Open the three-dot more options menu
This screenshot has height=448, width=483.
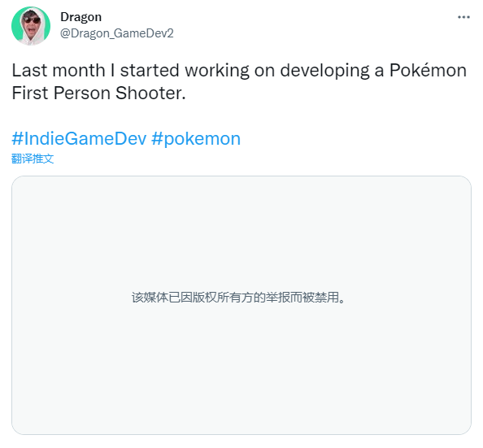(463, 17)
